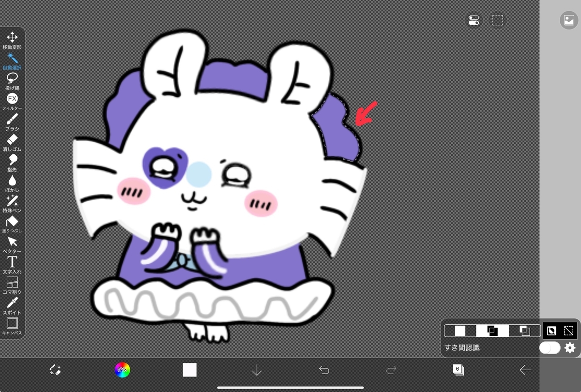The height and width of the screenshot is (392, 581).
Task: Select the 文字入れ text tool
Action: point(12,264)
